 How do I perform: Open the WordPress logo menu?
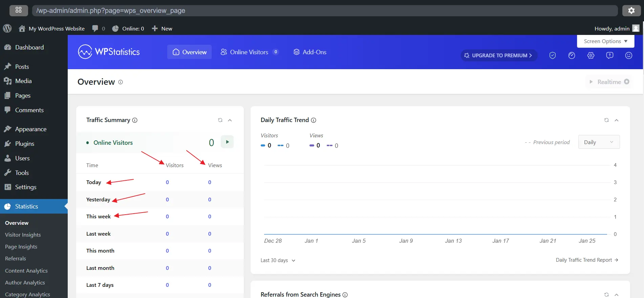click(7, 28)
